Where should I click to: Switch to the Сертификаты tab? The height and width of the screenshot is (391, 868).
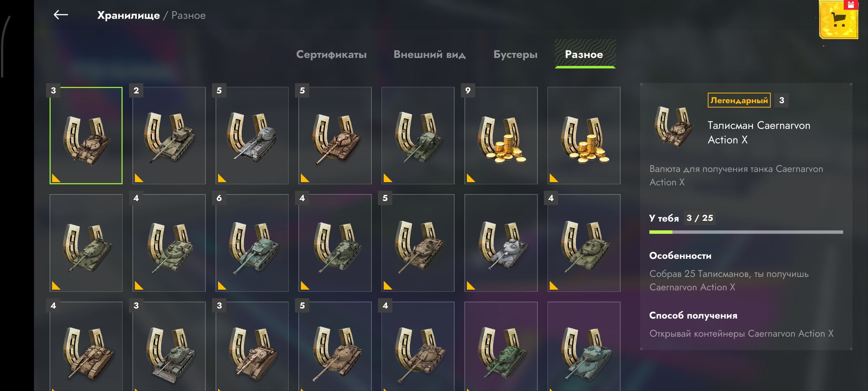(331, 54)
